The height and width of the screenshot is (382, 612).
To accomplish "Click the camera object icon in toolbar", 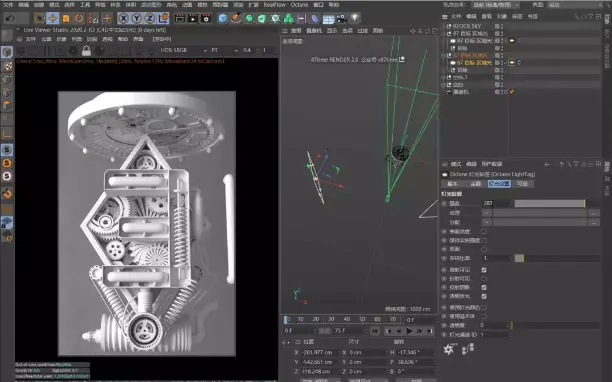I will click(342, 18).
